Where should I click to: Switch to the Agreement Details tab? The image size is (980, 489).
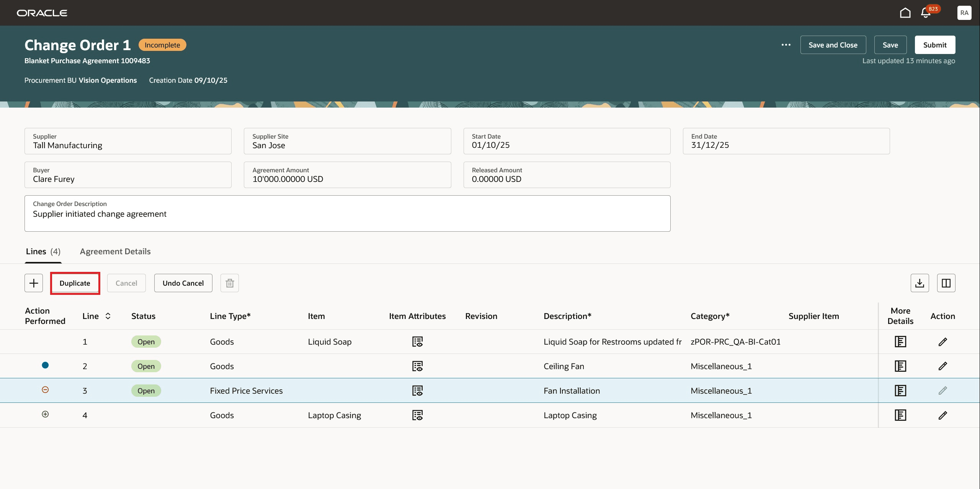[115, 252]
